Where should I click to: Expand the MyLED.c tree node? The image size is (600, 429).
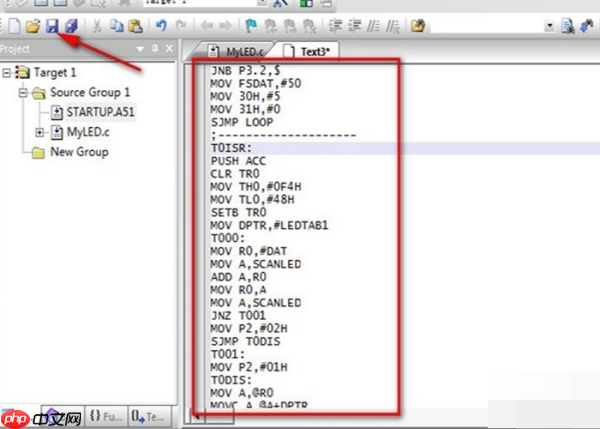click(39, 132)
